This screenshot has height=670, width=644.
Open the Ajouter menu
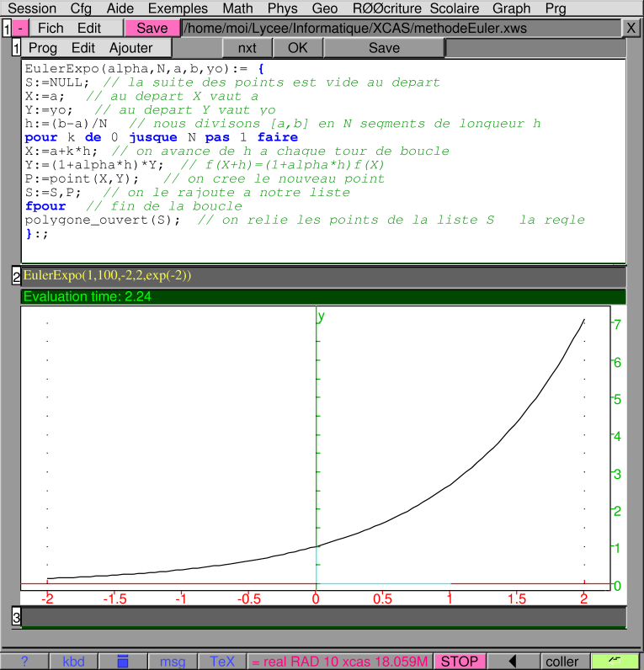(130, 48)
